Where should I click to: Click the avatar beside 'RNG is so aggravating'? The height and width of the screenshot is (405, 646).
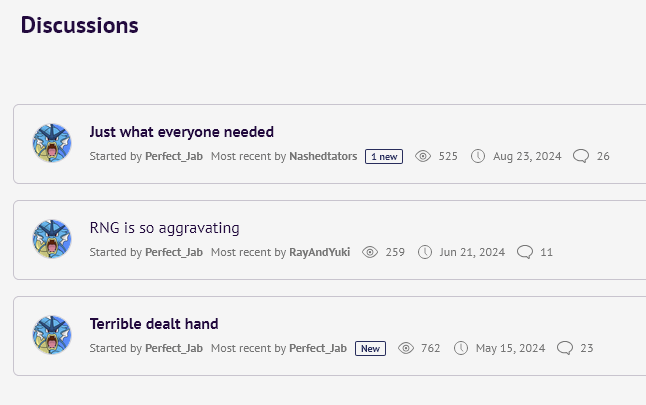52,239
